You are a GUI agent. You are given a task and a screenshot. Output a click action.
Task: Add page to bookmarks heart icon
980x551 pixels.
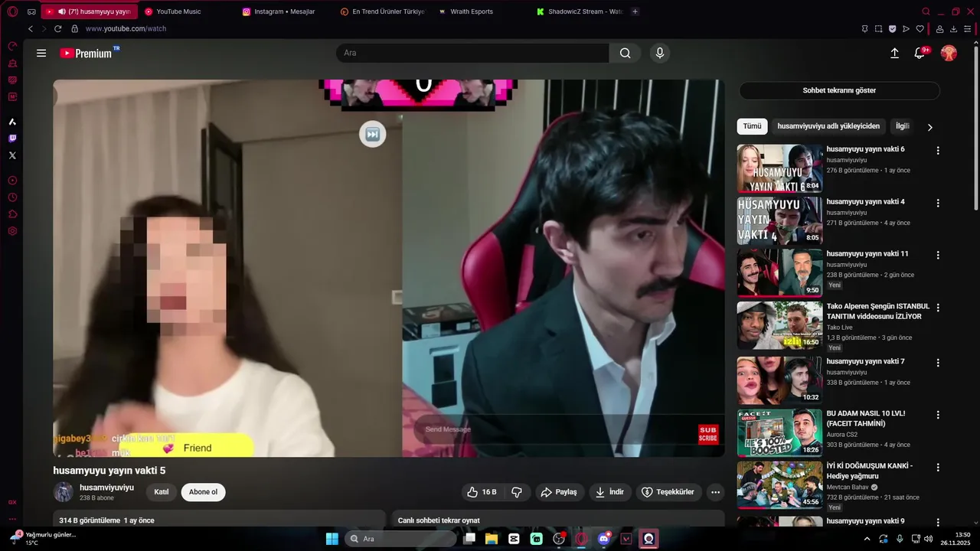click(x=920, y=29)
